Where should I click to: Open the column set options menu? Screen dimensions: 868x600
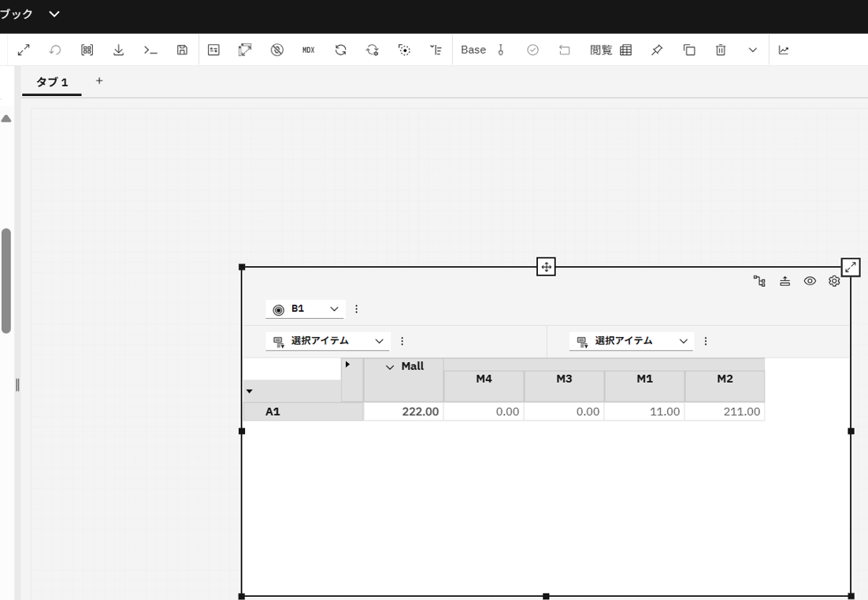click(x=705, y=341)
